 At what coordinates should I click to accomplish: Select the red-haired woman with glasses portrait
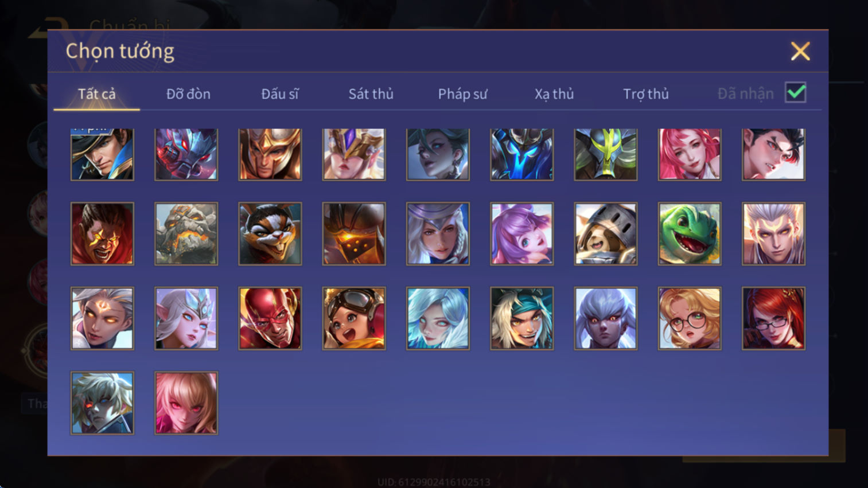point(773,318)
